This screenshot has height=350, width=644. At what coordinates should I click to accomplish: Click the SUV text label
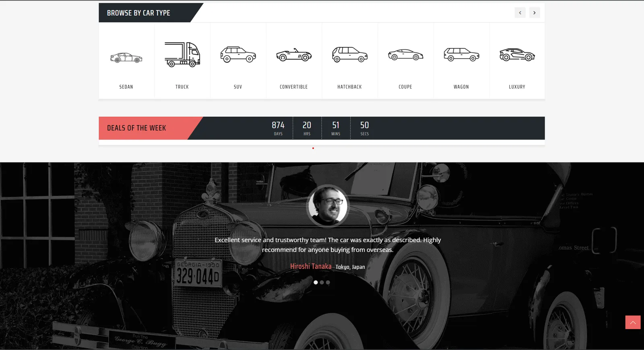(x=238, y=87)
